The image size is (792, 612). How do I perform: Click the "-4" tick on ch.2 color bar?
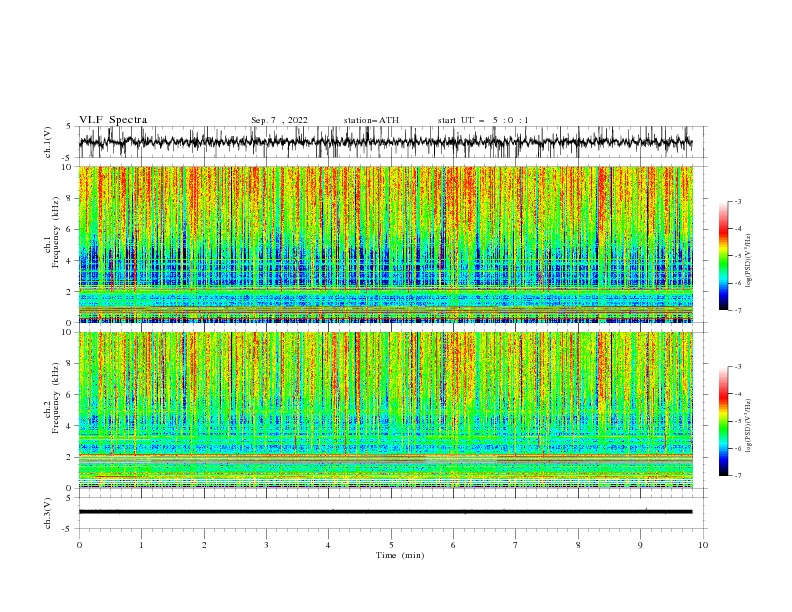[738, 394]
